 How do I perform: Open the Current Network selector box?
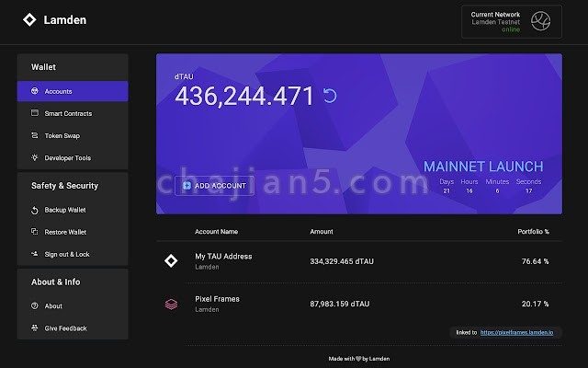pos(512,21)
